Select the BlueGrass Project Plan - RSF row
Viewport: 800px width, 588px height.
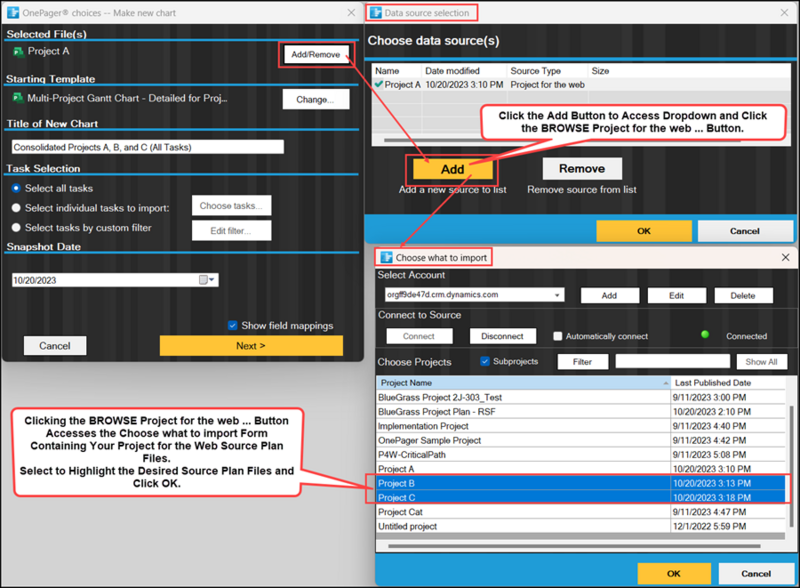click(x=581, y=411)
